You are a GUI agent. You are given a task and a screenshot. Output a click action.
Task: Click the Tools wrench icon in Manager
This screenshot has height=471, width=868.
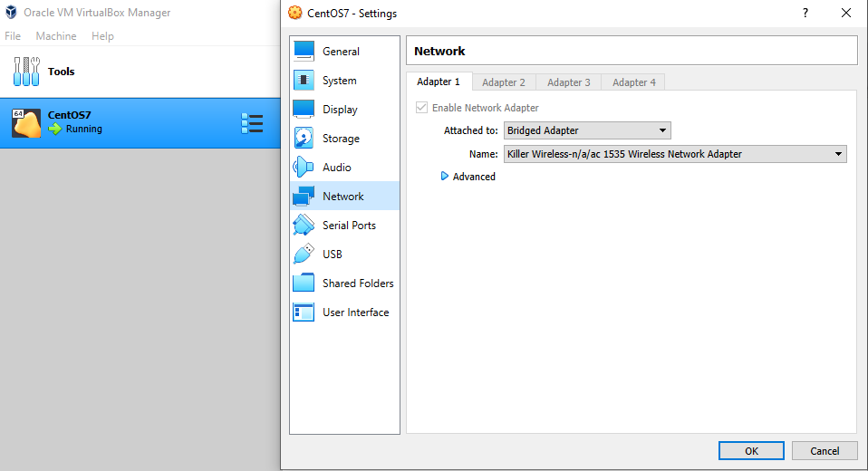click(26, 72)
